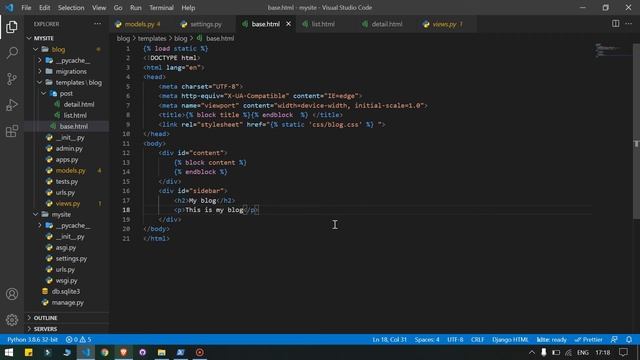Open manage.py in explorer tree
Viewport: 640px width, 360px height.
pyautogui.click(x=67, y=302)
